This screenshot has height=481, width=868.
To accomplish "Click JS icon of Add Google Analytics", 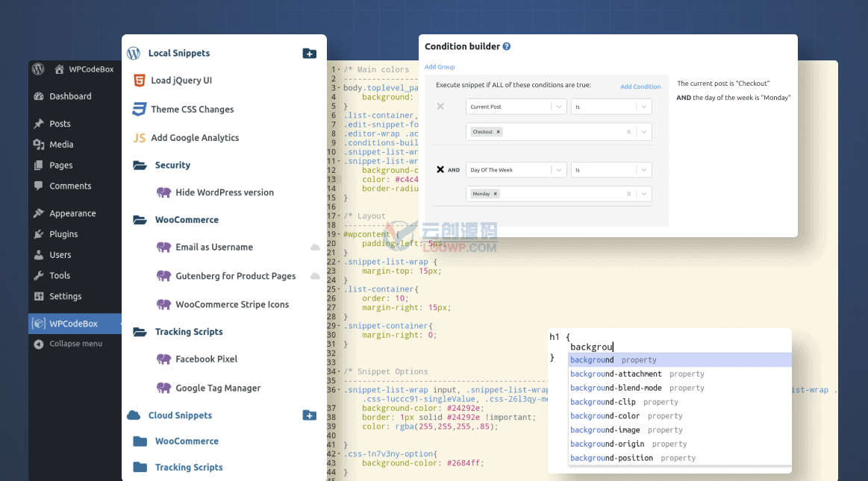I will (x=140, y=138).
